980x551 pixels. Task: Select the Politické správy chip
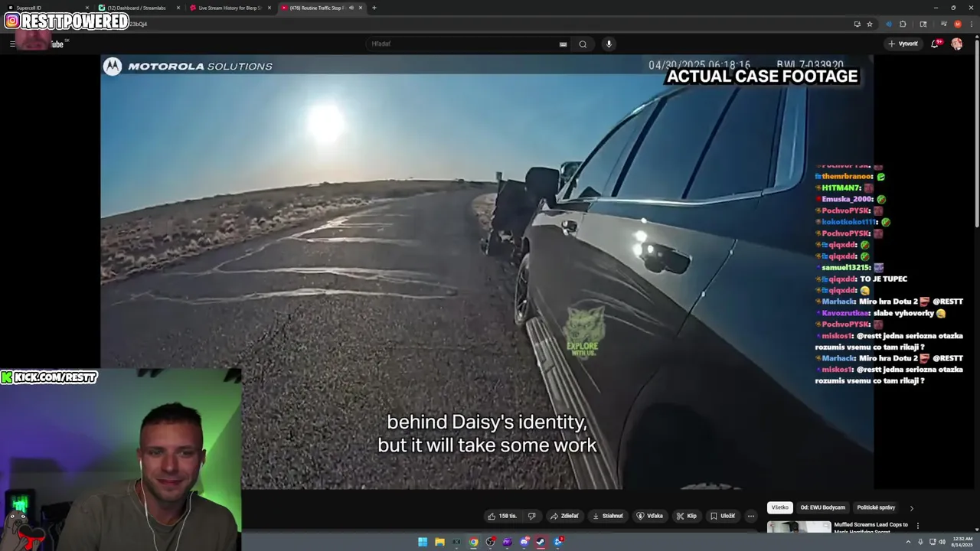(x=876, y=507)
